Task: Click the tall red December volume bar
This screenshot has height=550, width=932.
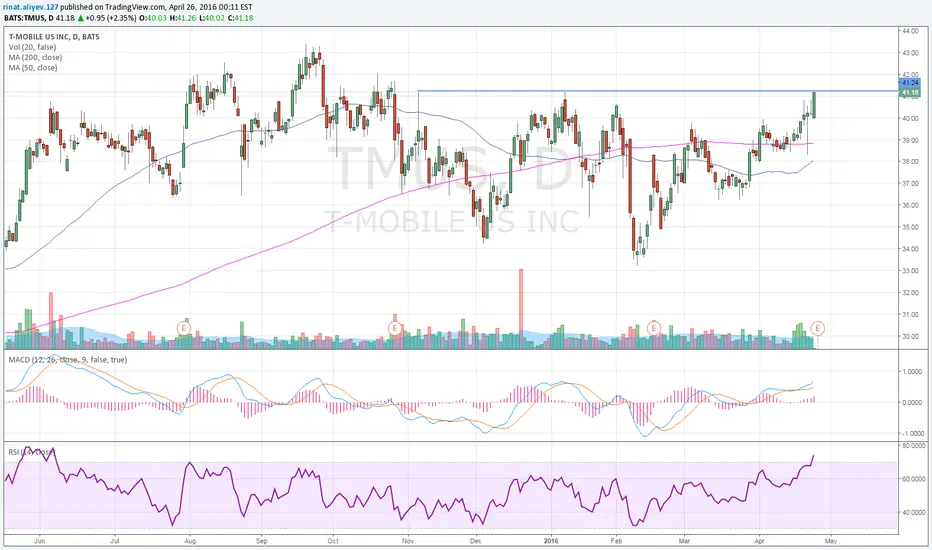Action: (521, 309)
